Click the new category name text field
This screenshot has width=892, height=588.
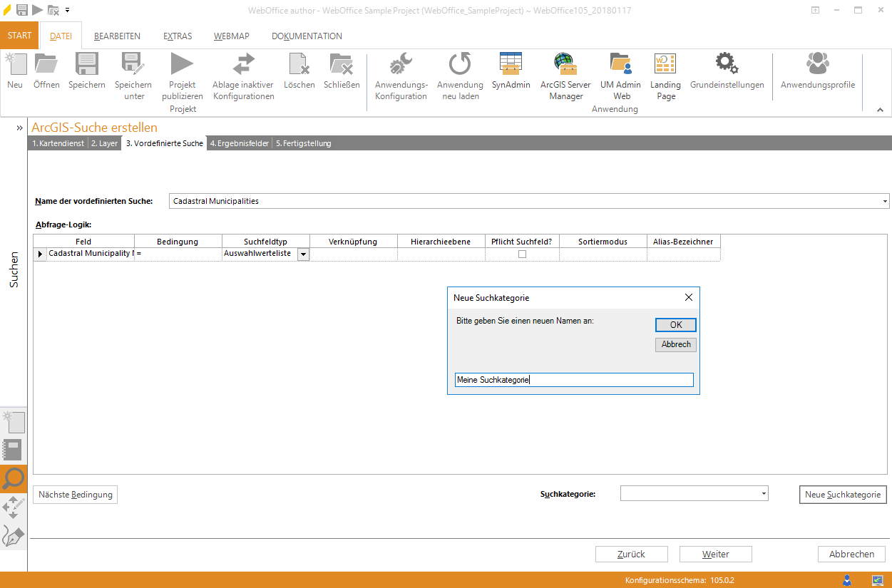coord(573,380)
